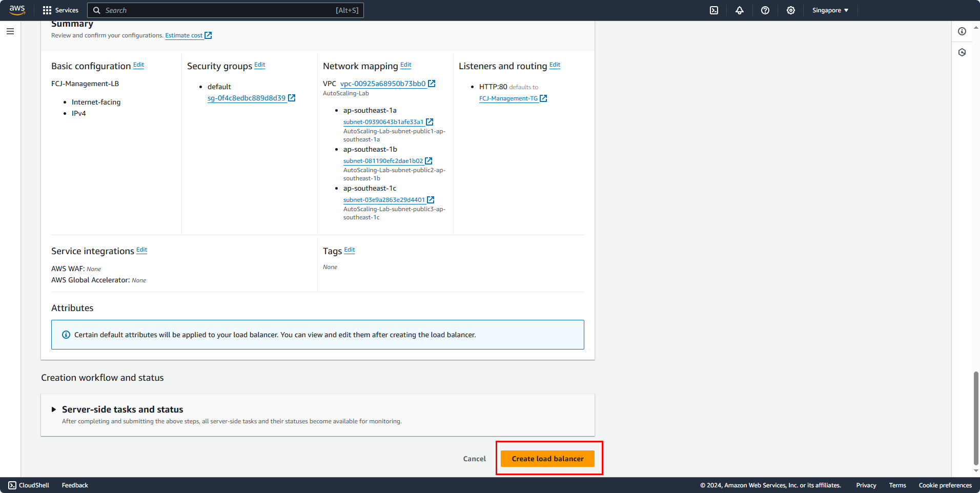Viewport: 980px width, 493px height.
Task: Click the AWS logo to go home
Action: tap(17, 10)
